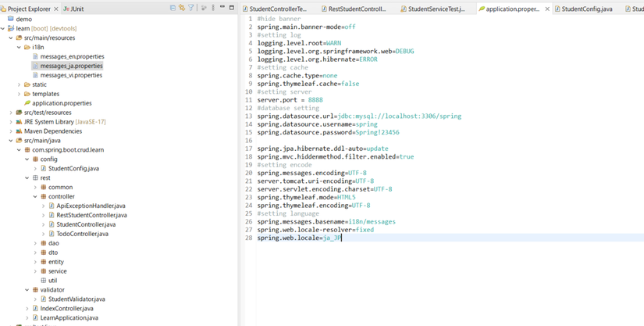Viewport: 644px width, 326px height.
Task: Expand src/test/resources
Action: [x=11, y=113]
